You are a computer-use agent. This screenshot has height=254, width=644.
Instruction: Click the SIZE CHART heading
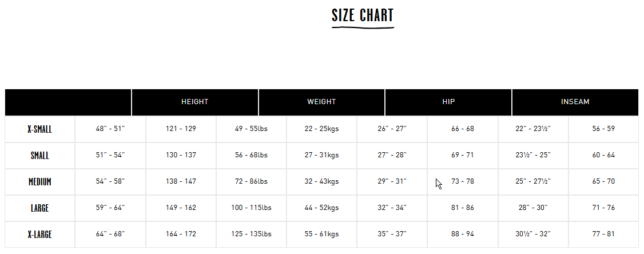click(363, 15)
